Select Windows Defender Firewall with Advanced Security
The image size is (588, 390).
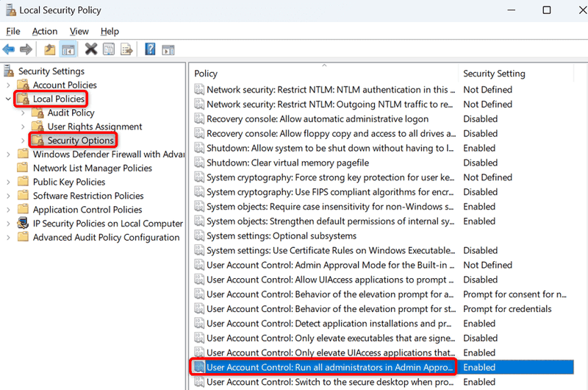(109, 155)
